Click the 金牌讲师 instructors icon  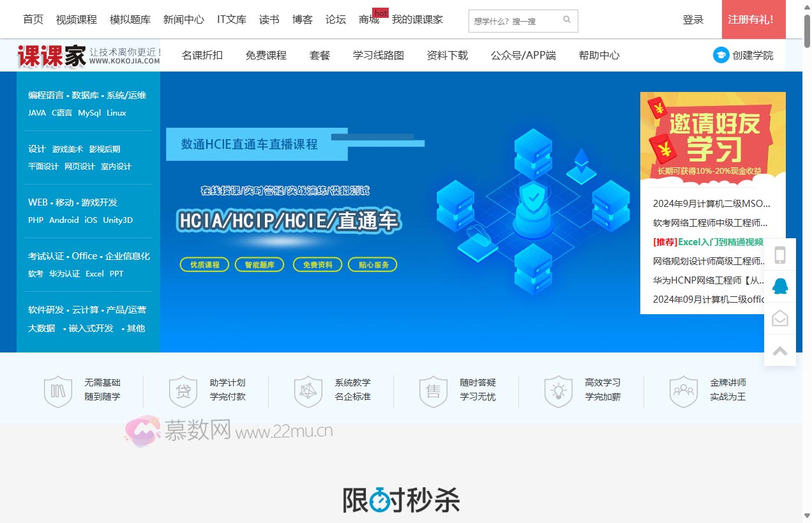[684, 390]
